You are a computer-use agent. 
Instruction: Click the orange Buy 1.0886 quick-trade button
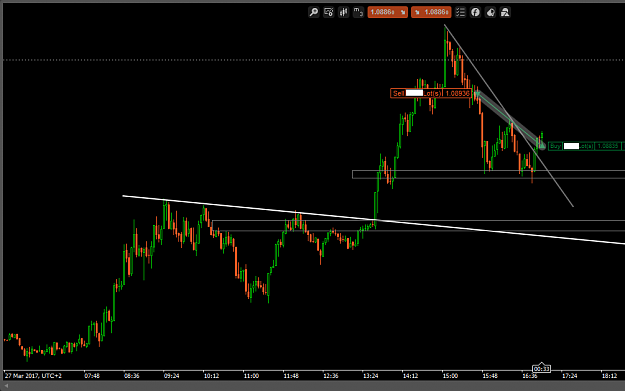(431, 12)
